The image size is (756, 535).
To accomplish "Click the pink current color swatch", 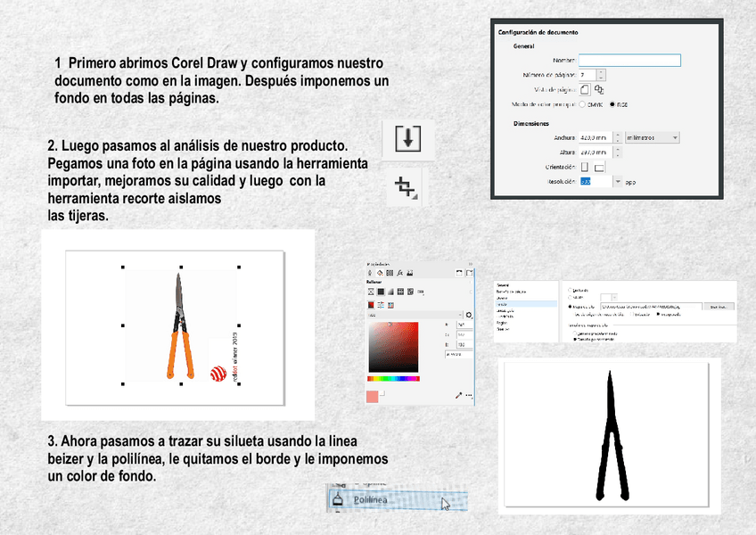I will [373, 397].
